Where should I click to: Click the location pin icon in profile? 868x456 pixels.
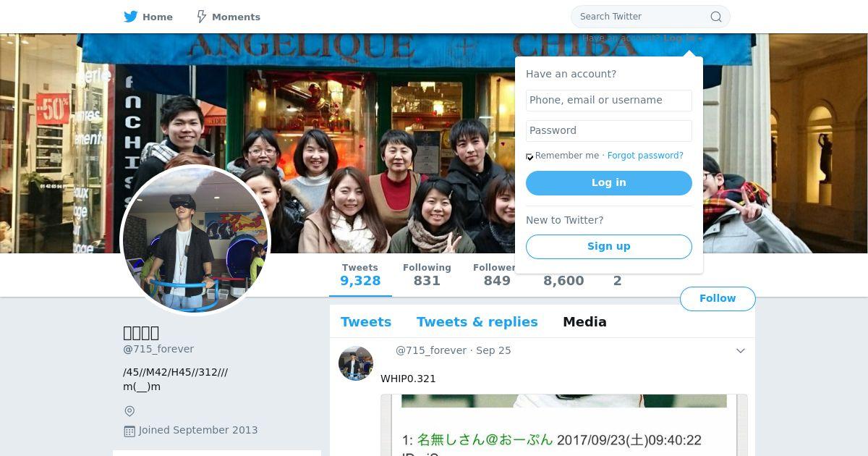point(129,411)
